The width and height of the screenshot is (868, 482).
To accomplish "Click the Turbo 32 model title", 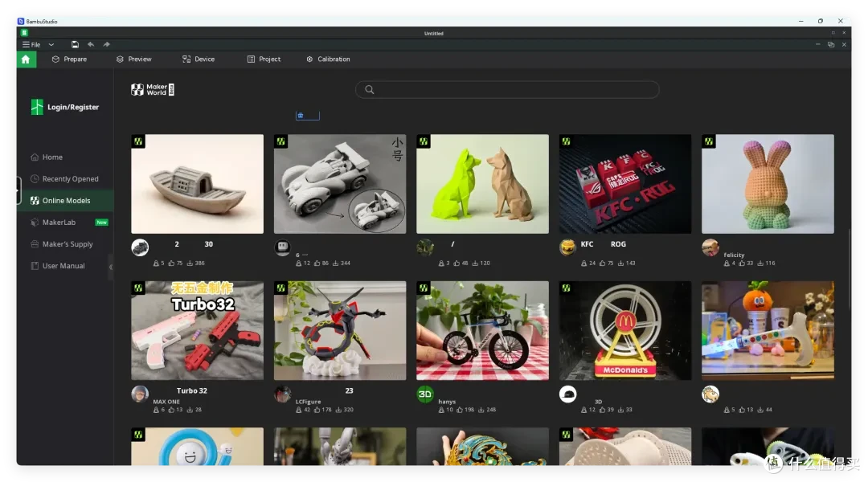I will [x=191, y=390].
